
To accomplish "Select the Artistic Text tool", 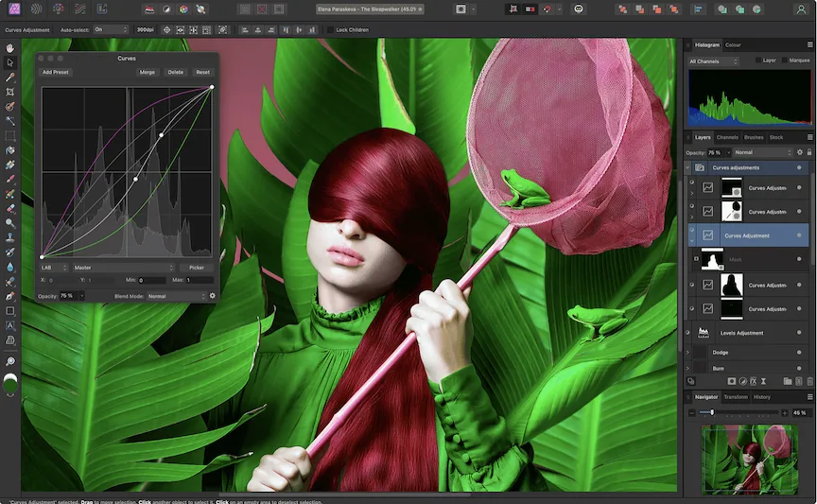I will coord(9,324).
